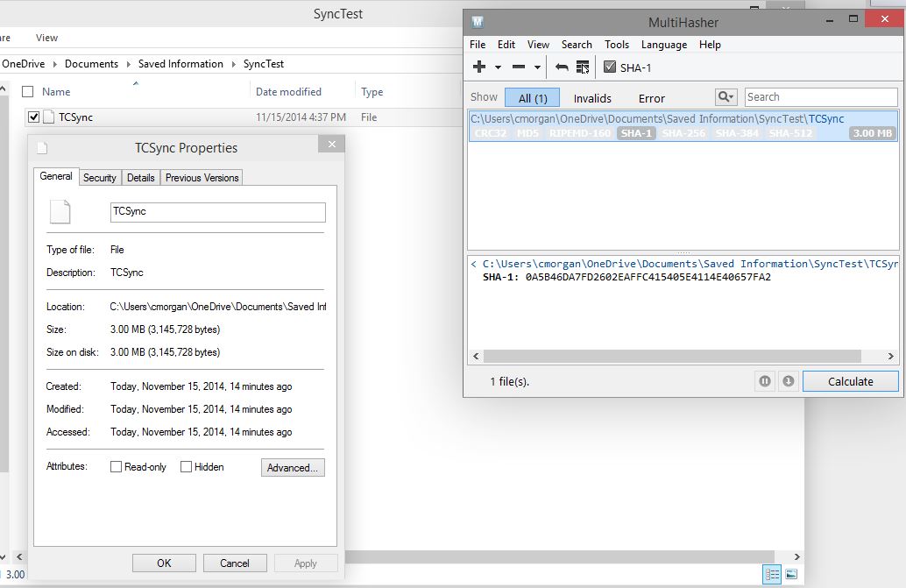This screenshot has height=588, width=906.
Task: Open the Help menu in MultiHasher
Action: pyautogui.click(x=710, y=45)
